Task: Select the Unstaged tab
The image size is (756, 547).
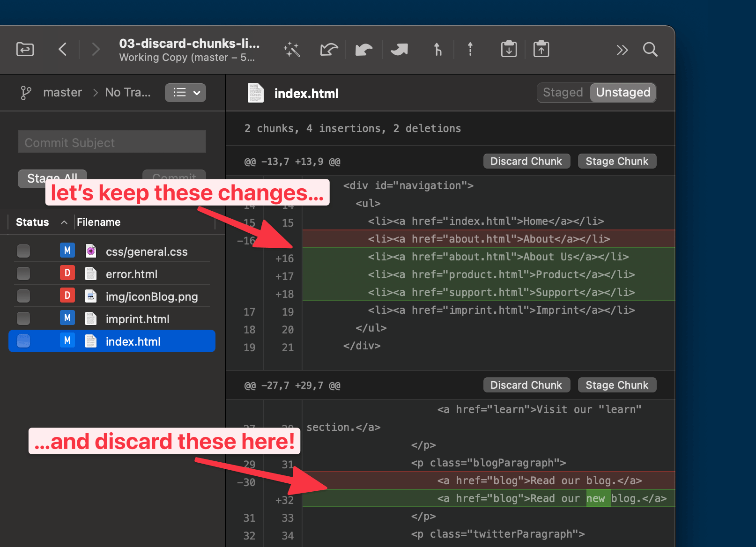Action: coord(623,92)
